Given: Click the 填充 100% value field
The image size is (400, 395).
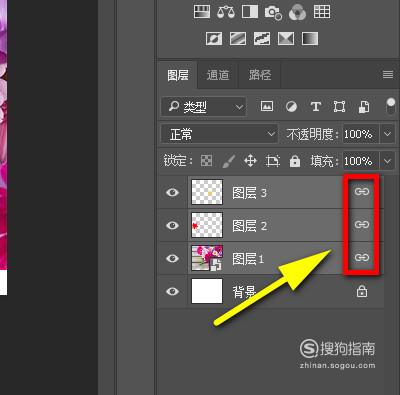Looking at the screenshot, I should (360, 161).
